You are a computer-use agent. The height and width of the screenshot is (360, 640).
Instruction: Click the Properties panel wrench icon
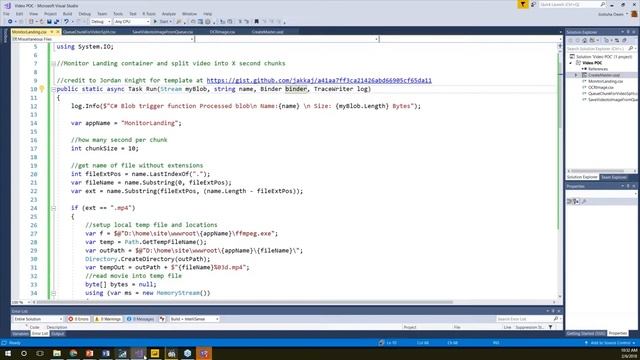tap(584, 201)
